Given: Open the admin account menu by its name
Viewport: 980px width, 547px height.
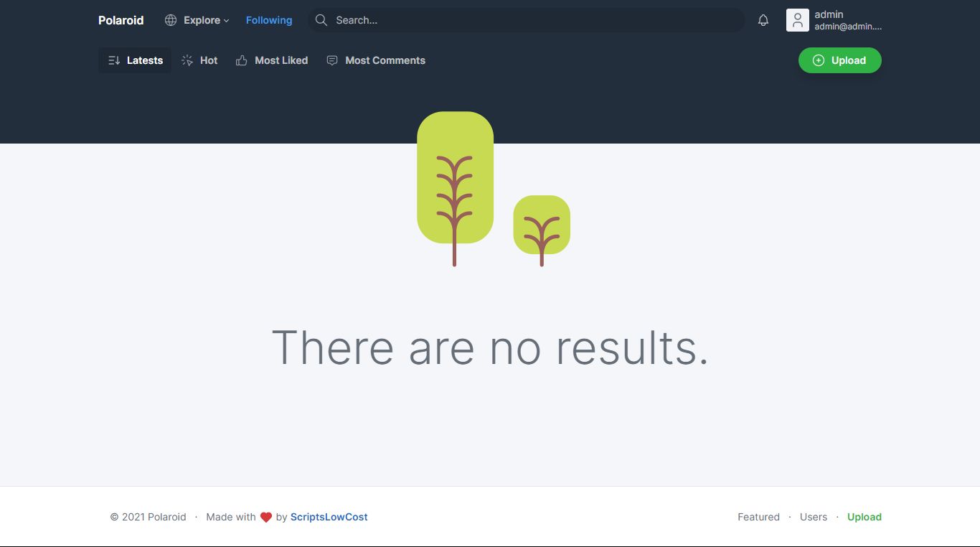Looking at the screenshot, I should 829,14.
